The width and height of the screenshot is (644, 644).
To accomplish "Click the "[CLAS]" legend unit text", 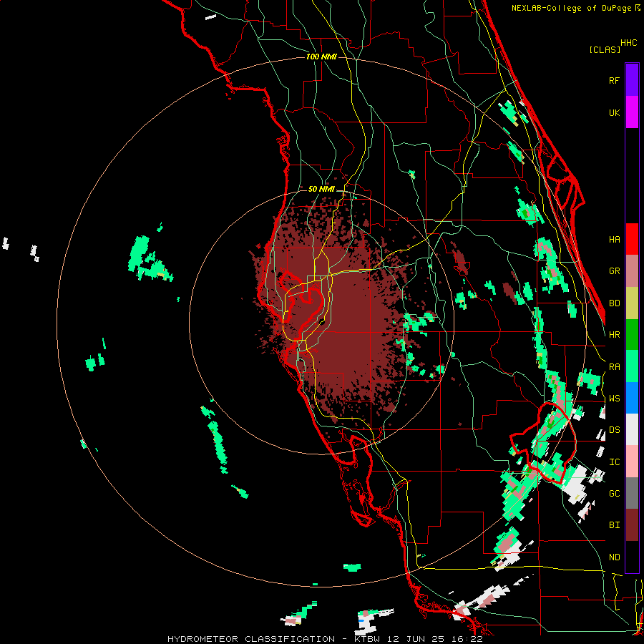I will pyautogui.click(x=605, y=49).
